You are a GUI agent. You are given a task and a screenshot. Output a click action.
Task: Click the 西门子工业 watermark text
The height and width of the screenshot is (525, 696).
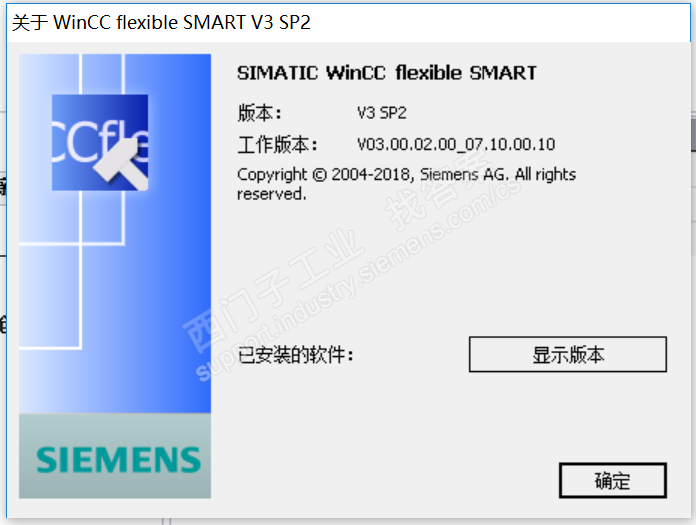coord(274,290)
